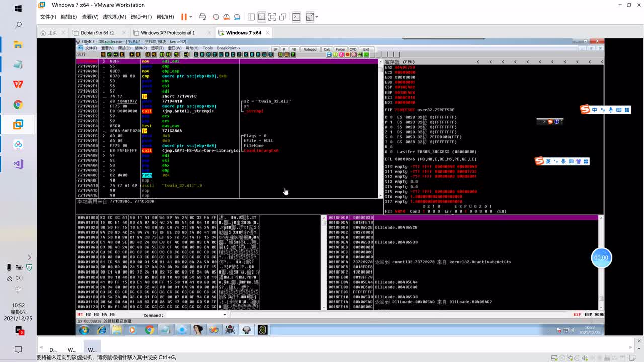Click the blue 00:00 recording timer button
Image resolution: width=644 pixels, height=362 pixels.
601,258
